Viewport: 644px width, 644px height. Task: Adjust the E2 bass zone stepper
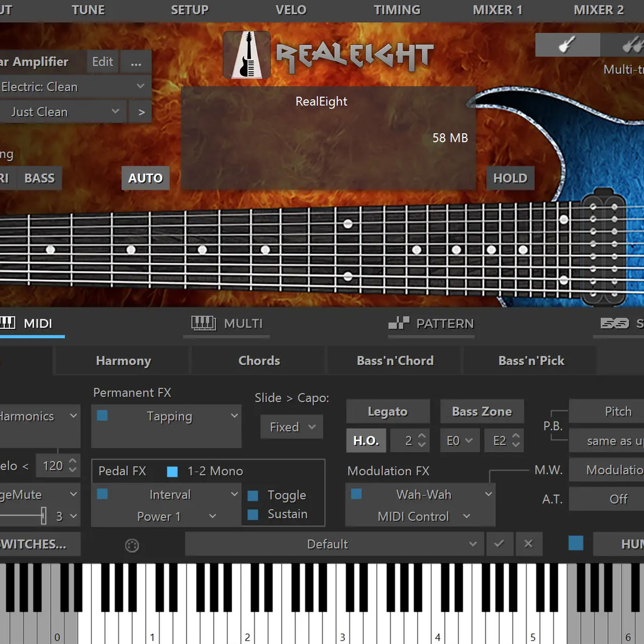[516, 440]
